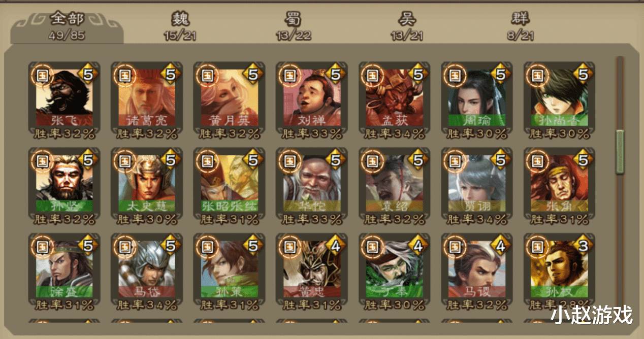Open the 诸葛亮 hero portrait
The height and width of the screenshot is (339, 644).
[147, 98]
